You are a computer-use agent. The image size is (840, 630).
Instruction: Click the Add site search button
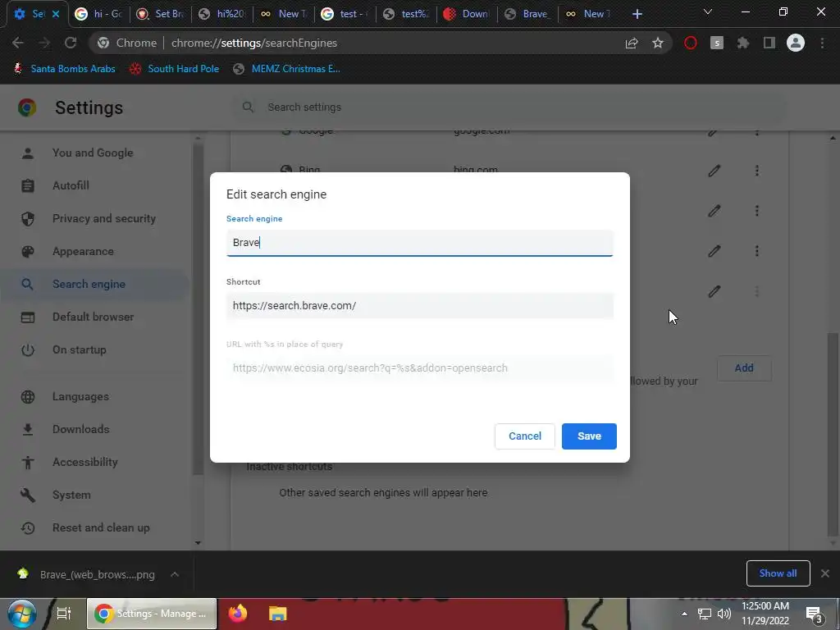tap(743, 368)
